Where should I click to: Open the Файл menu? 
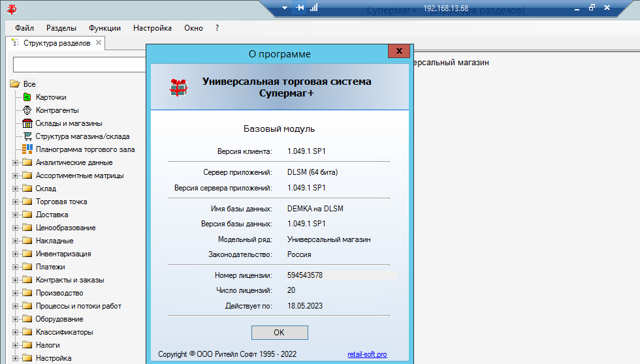25,28
